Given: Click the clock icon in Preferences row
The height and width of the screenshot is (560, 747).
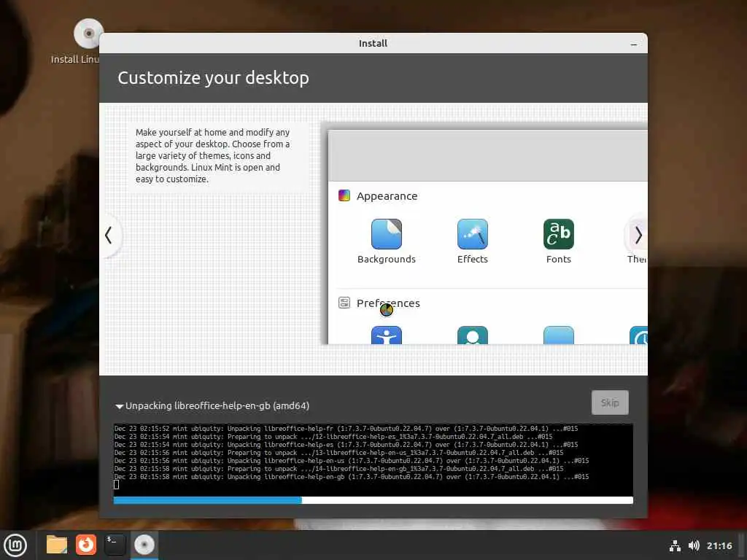Looking at the screenshot, I should coord(638,335).
